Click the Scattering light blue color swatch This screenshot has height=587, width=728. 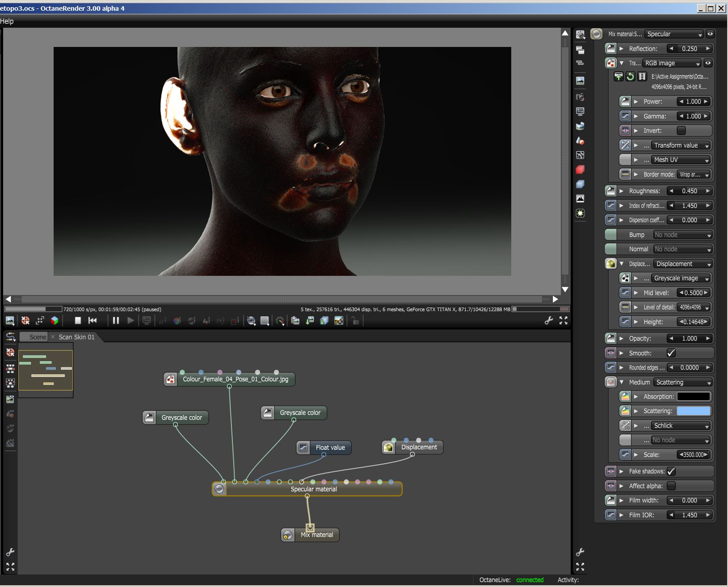point(693,411)
